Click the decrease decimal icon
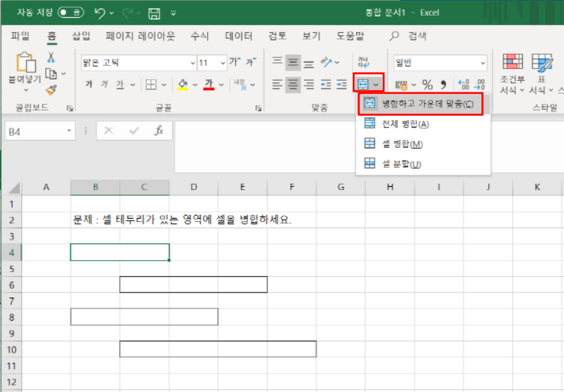The image size is (564, 392). click(x=479, y=85)
